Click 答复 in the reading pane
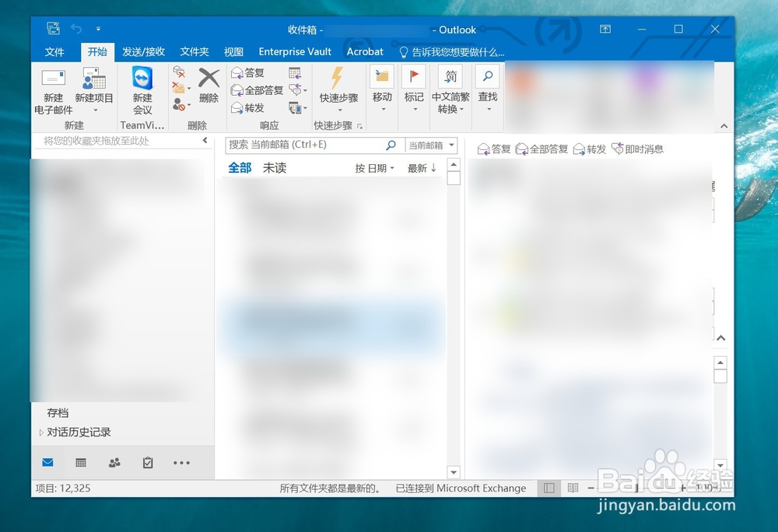Image resolution: width=778 pixels, height=532 pixels. pos(494,149)
